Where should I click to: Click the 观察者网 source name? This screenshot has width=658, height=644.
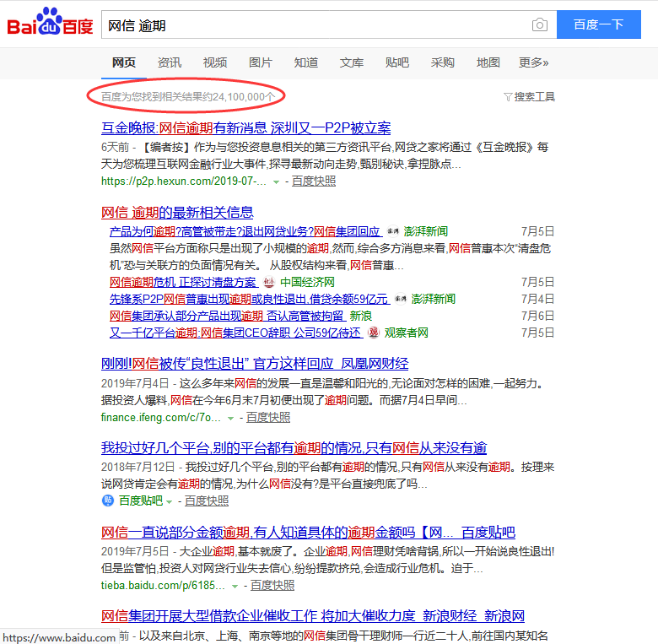pos(407,333)
